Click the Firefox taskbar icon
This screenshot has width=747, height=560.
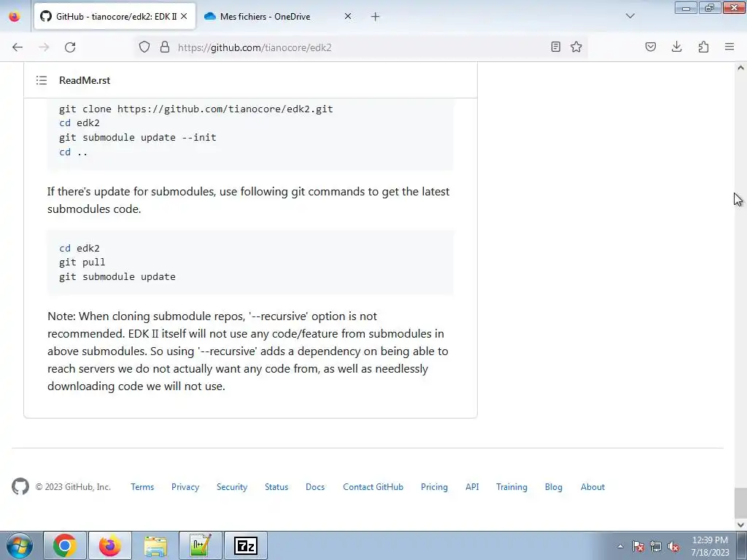[109, 545]
